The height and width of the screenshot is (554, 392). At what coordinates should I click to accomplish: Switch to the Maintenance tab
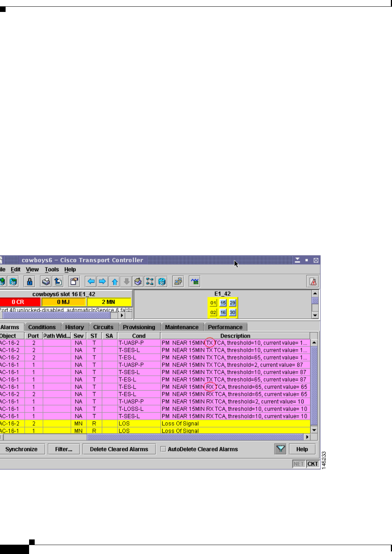tap(182, 327)
